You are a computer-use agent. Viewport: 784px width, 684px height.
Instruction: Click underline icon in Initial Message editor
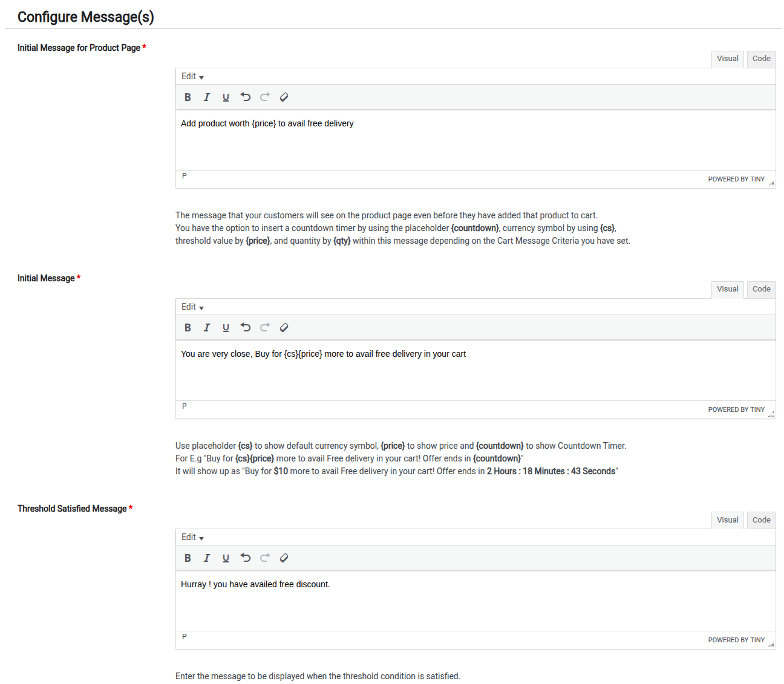226,328
